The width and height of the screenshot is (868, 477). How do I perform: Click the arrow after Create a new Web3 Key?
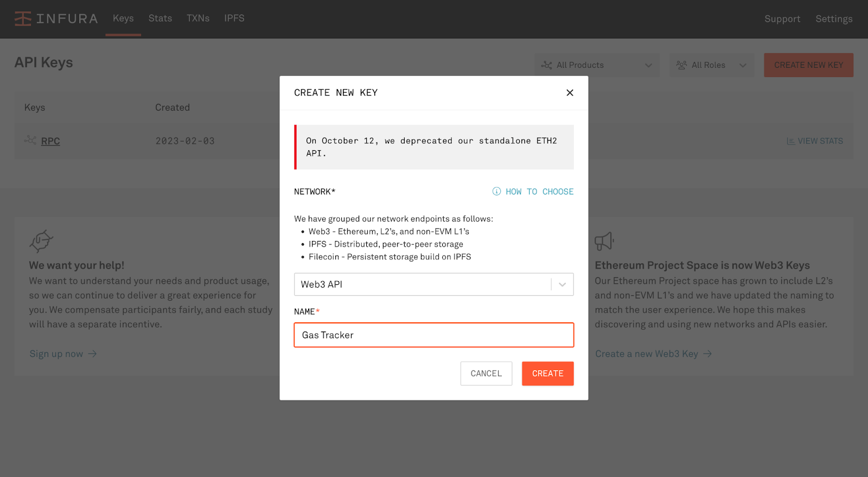point(707,354)
